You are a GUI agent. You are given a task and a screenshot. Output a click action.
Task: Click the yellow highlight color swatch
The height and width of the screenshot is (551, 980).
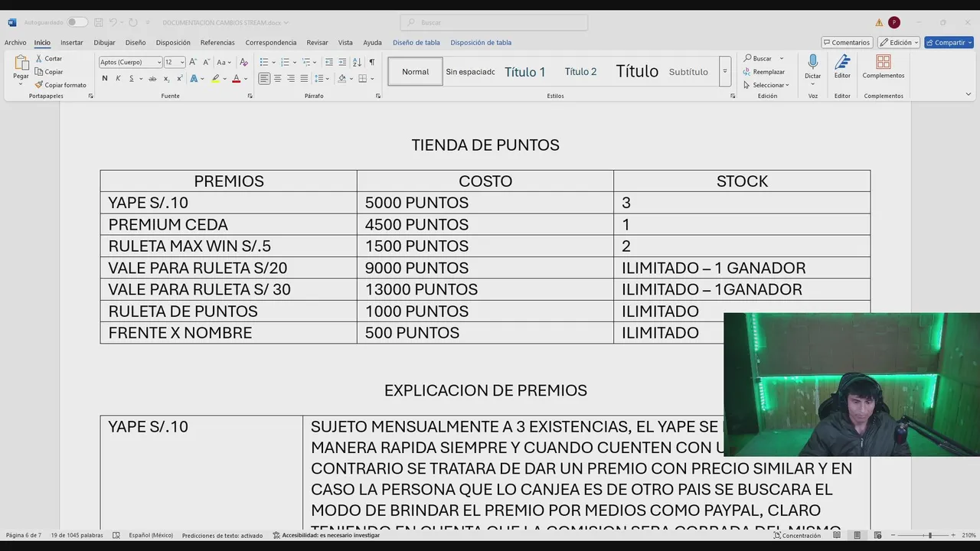[x=215, y=78]
